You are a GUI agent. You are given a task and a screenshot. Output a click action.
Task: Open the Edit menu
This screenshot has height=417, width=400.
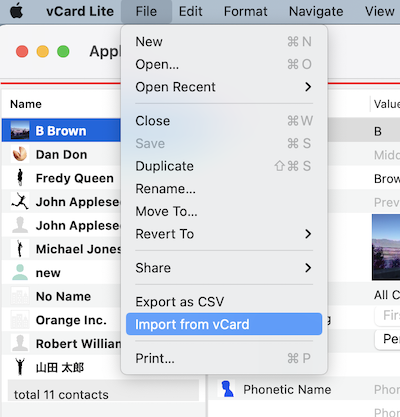pos(190,11)
